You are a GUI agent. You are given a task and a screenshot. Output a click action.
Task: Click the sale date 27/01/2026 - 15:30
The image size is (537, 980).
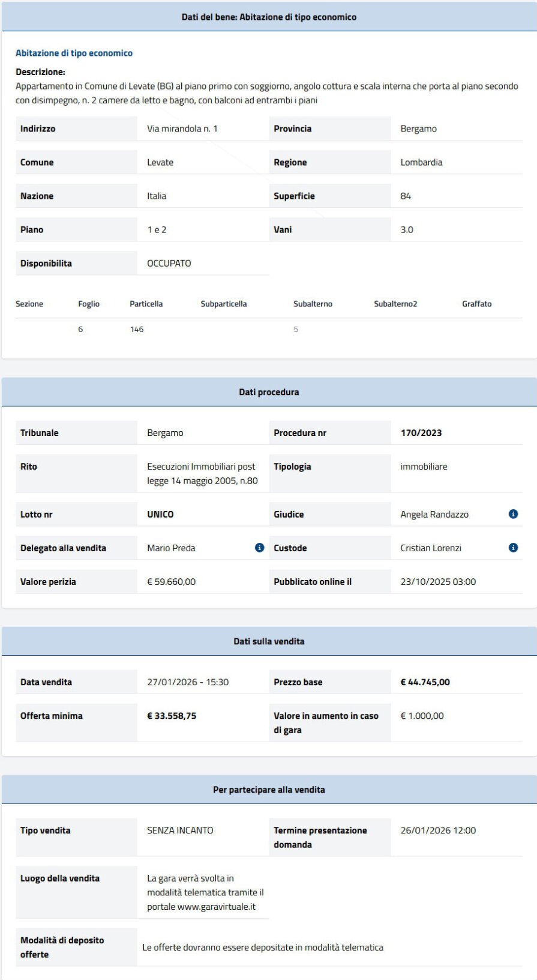pos(188,682)
